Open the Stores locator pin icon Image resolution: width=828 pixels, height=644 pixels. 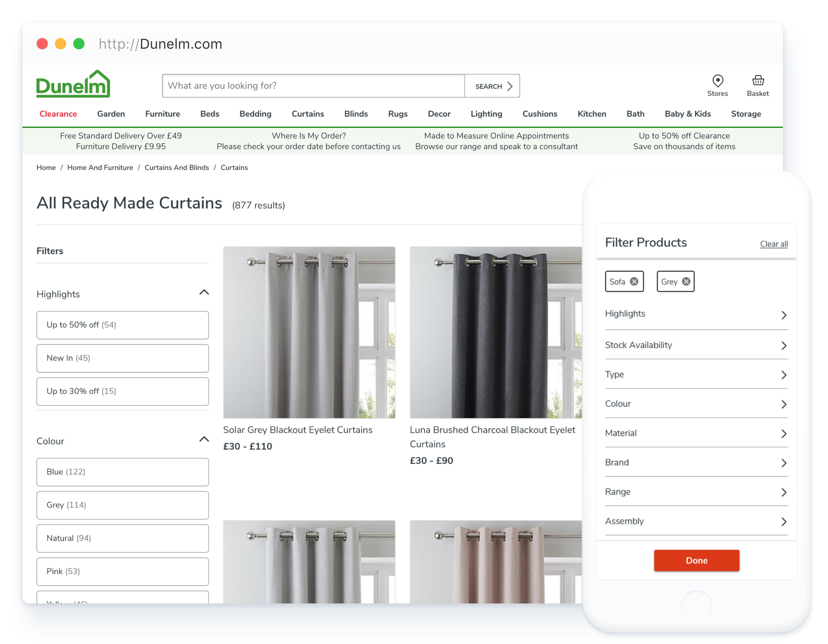click(x=718, y=81)
